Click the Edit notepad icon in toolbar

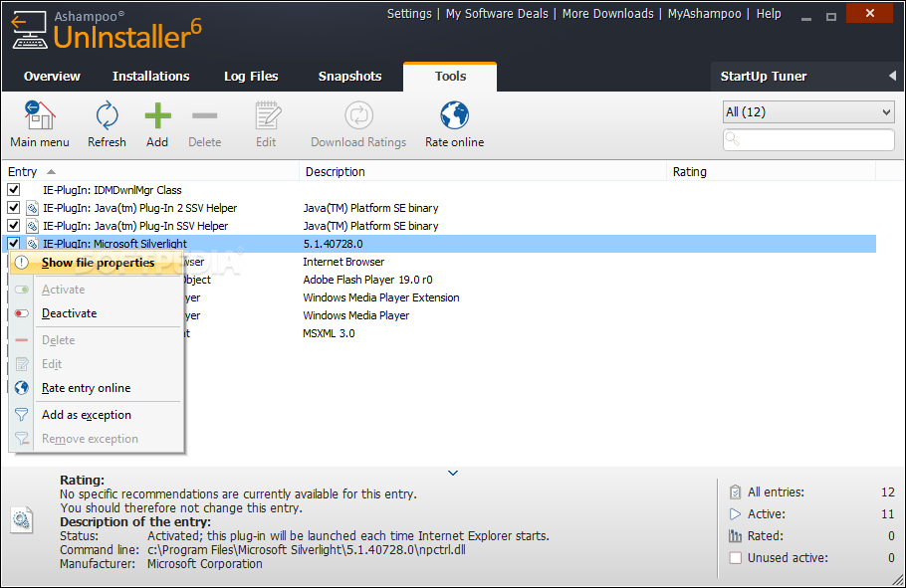click(268, 115)
